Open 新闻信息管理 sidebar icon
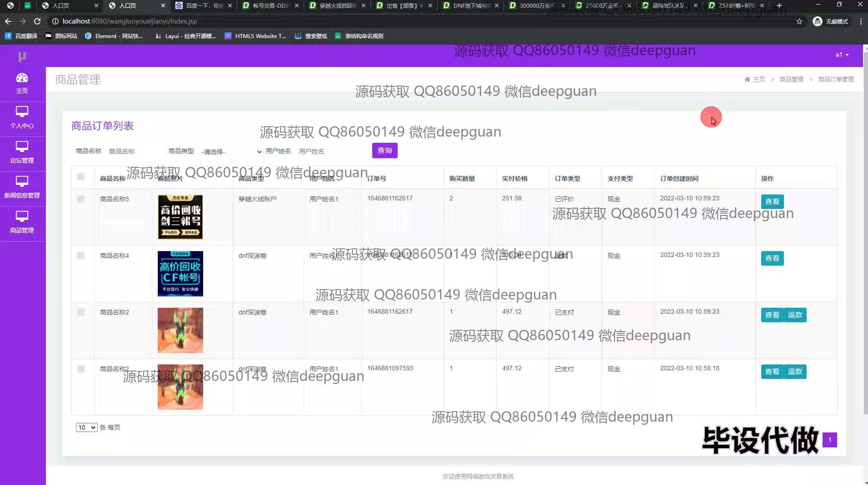The width and height of the screenshot is (868, 485). coord(22,181)
